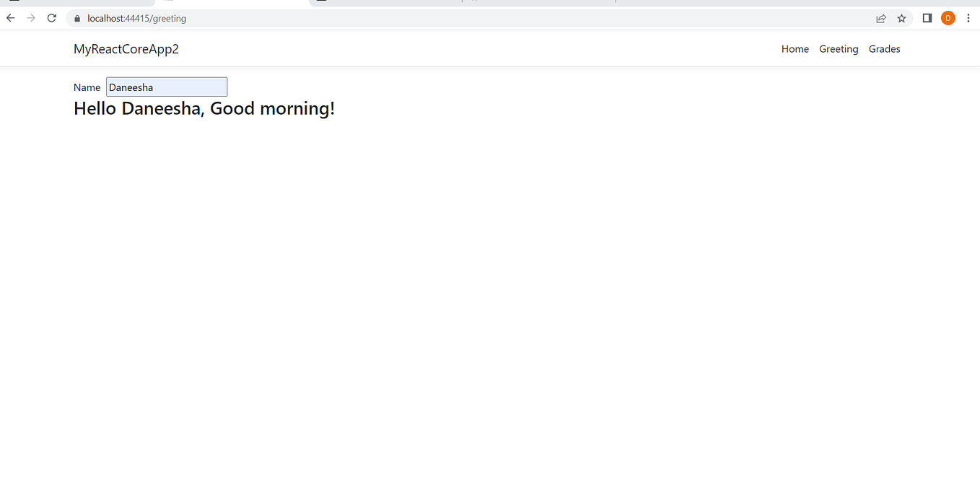
Task: Go back using the browser back arrow
Action: [10, 18]
